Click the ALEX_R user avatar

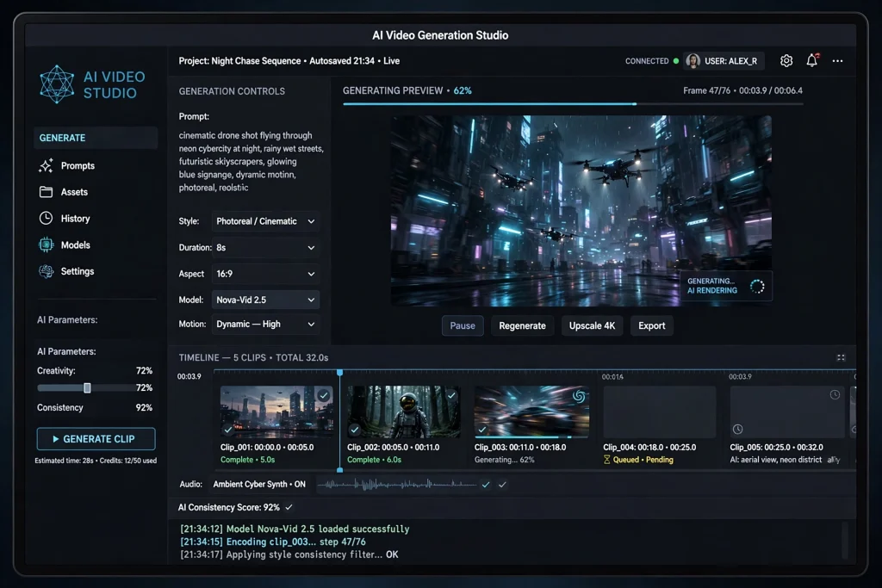[x=693, y=61]
